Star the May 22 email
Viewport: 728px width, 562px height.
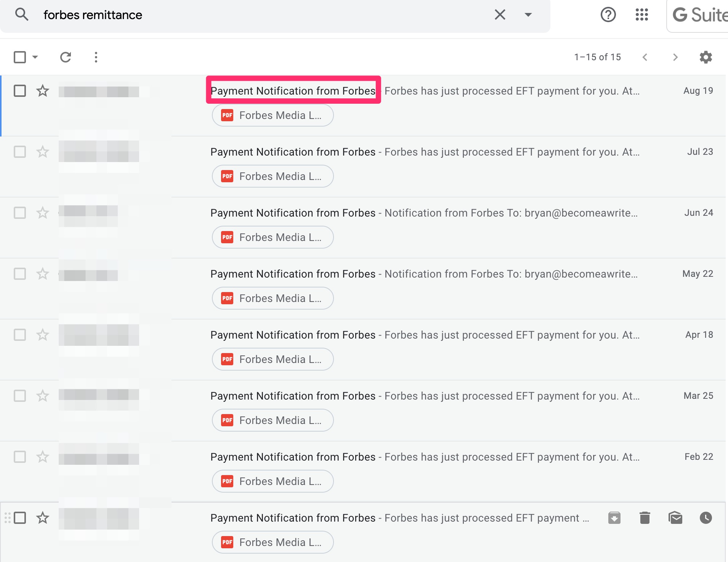tap(43, 274)
